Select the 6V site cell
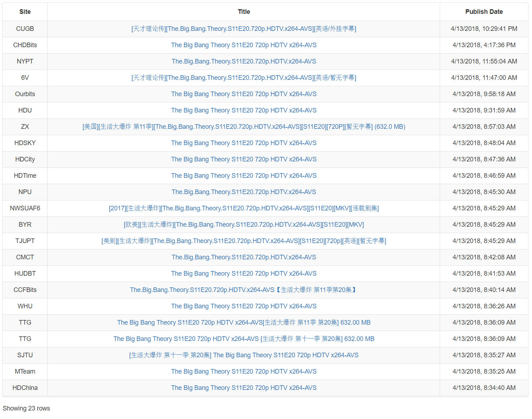This screenshot has width=532, height=419. tap(25, 78)
